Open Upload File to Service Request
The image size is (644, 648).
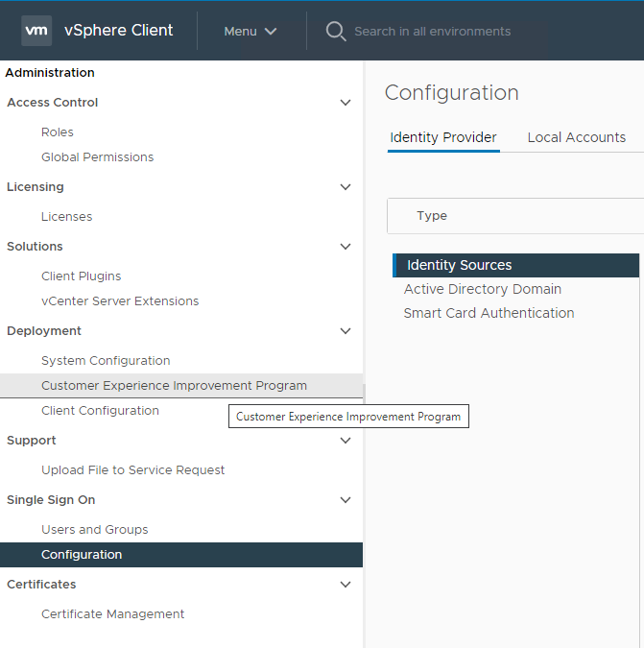pos(133,470)
